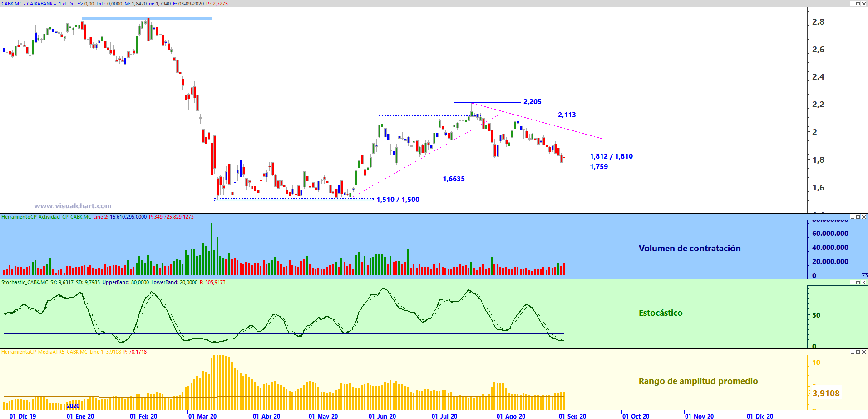Click the light blue resistance bar at top

[147, 19]
